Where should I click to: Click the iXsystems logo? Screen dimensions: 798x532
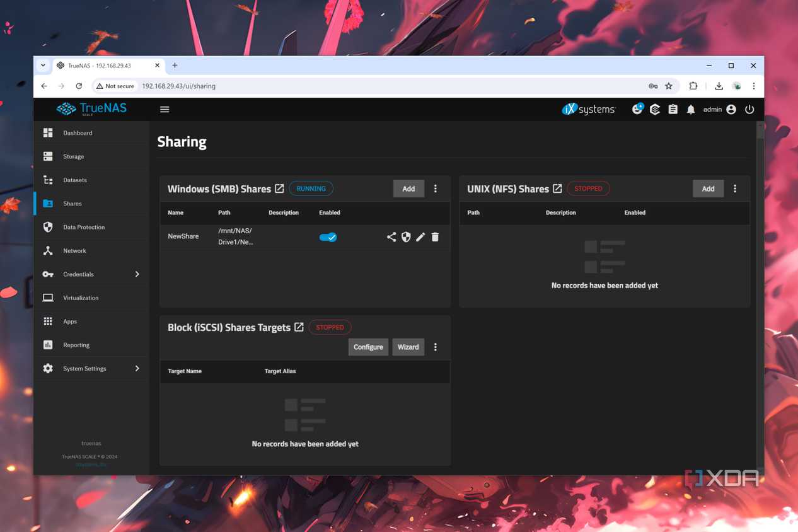click(589, 109)
